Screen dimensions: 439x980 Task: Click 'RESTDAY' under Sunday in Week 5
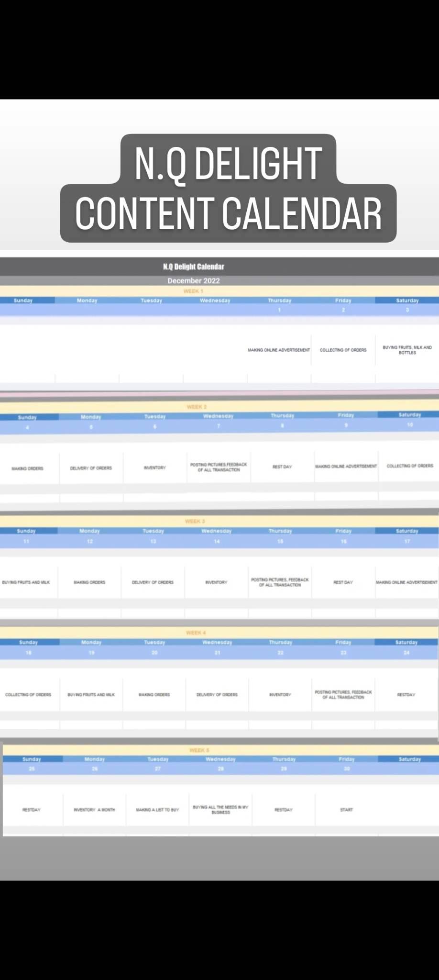pyautogui.click(x=32, y=810)
